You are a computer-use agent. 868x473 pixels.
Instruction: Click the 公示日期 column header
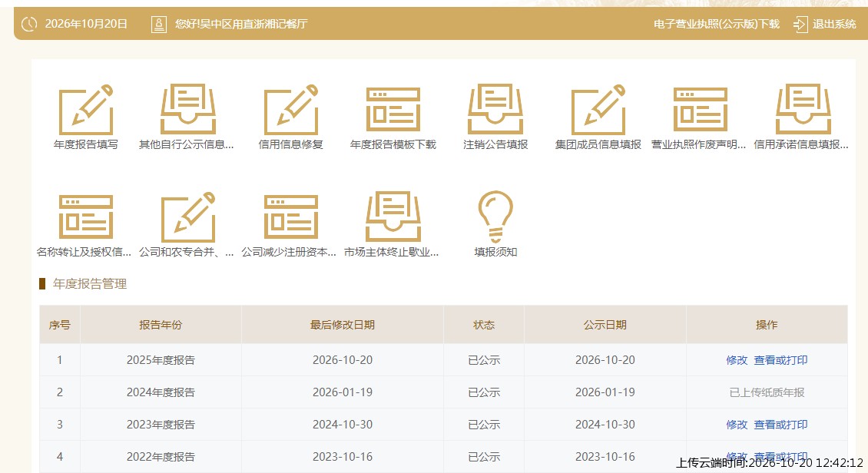click(605, 325)
